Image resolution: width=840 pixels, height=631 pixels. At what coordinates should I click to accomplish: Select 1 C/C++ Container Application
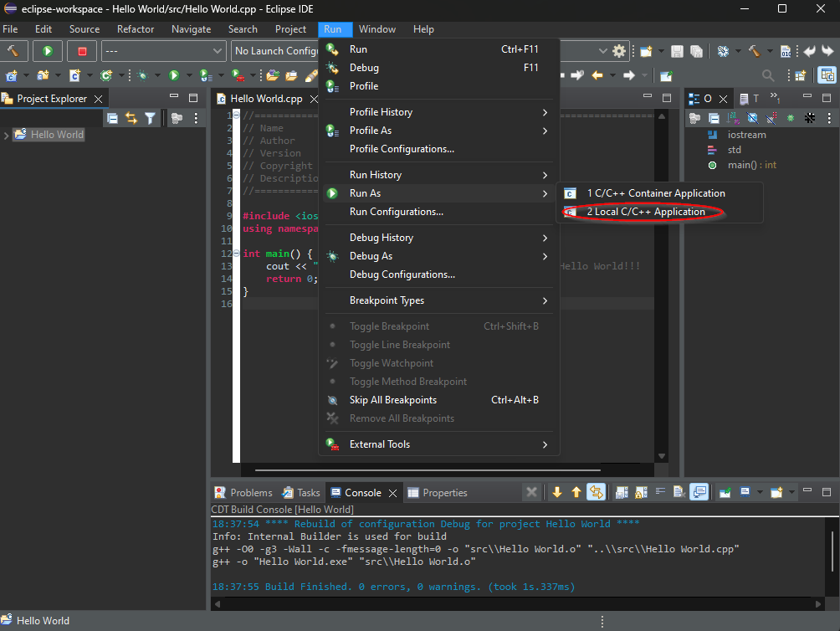coord(659,193)
